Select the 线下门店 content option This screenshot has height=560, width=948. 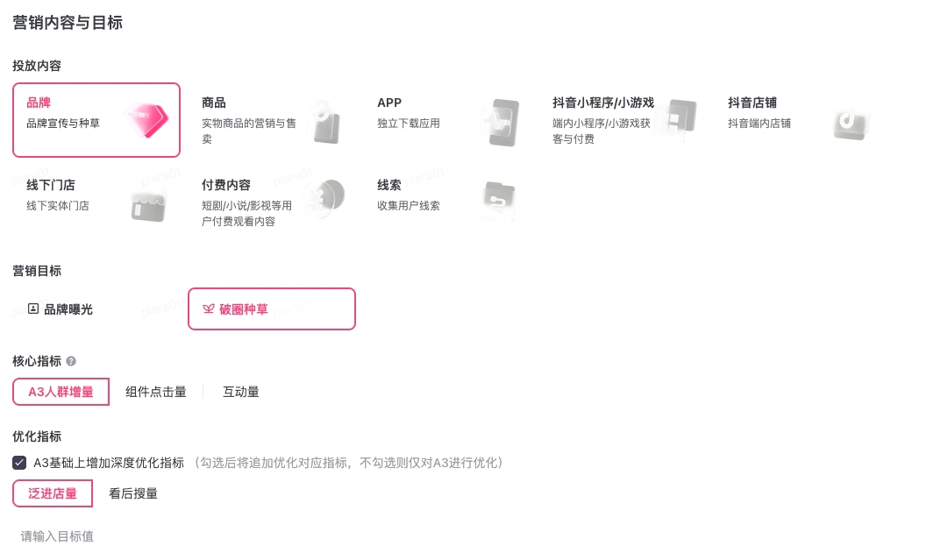pos(96,202)
